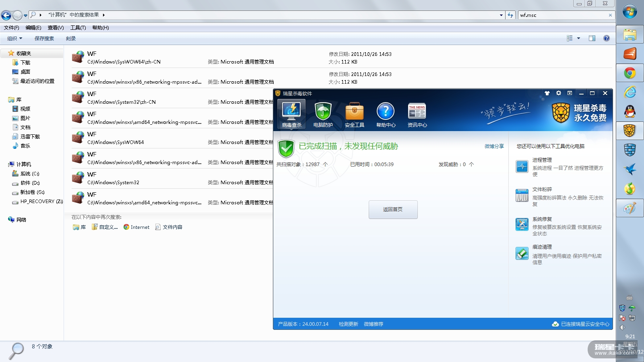Click the Action Center flag tray icon
The image size is (644, 362).
click(622, 318)
